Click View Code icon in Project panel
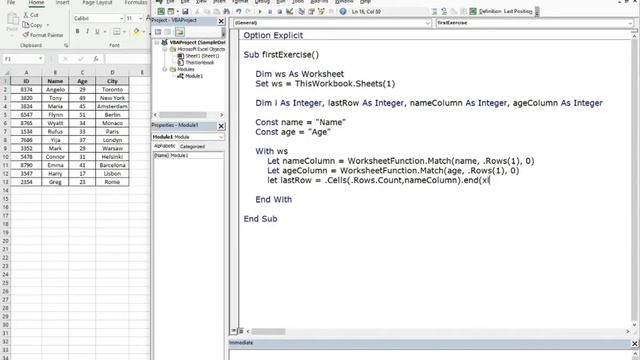 tap(158, 32)
